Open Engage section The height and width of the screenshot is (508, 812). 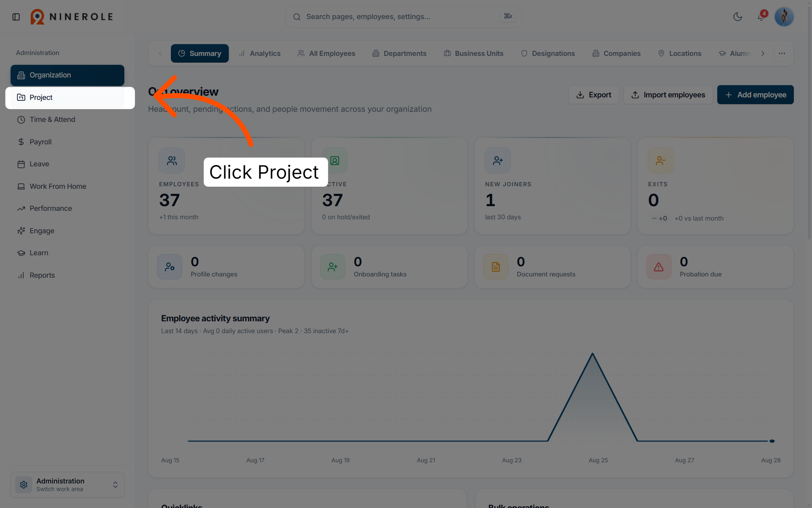click(x=67, y=231)
